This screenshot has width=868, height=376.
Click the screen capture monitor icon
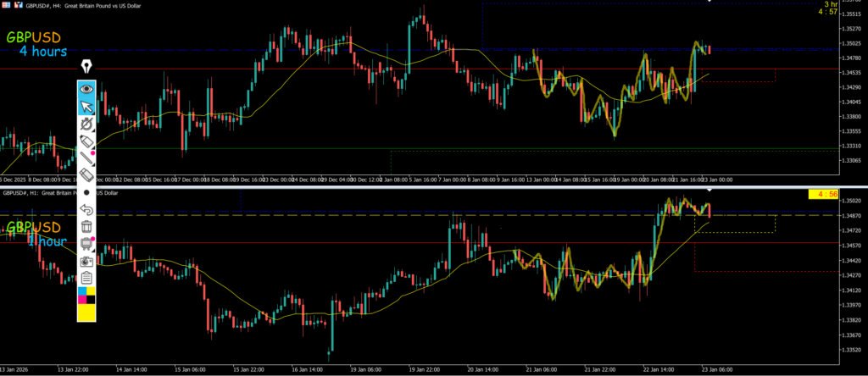pyautogui.click(x=86, y=244)
